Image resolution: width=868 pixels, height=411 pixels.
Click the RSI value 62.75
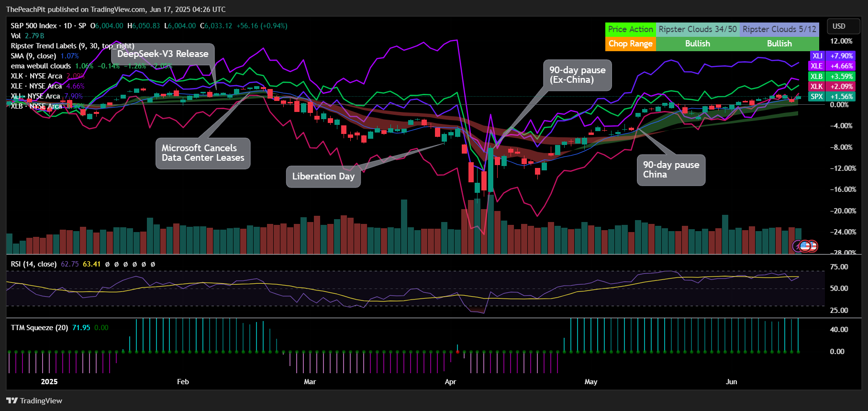[70, 264]
